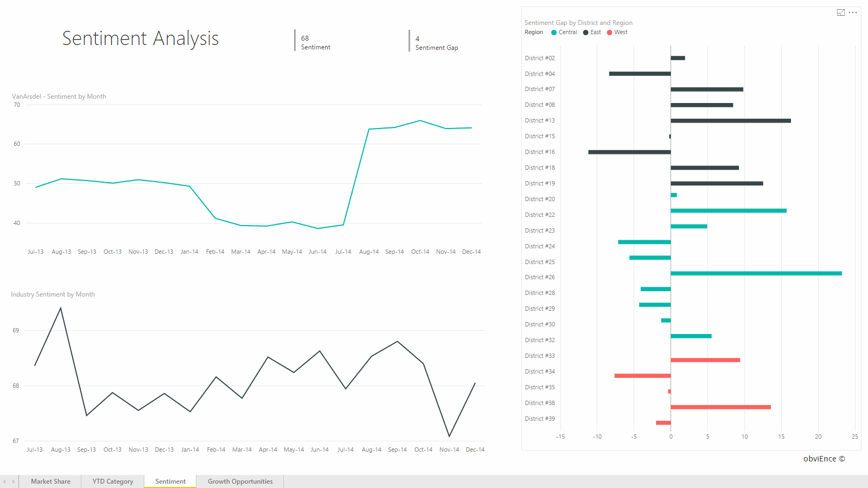Click Dec-14 label on Industry chart axis
This screenshot has height=488, width=868.
[x=475, y=450]
